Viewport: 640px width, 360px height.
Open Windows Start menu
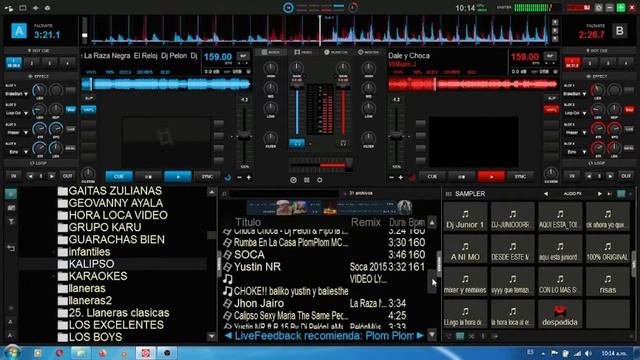click(x=11, y=353)
